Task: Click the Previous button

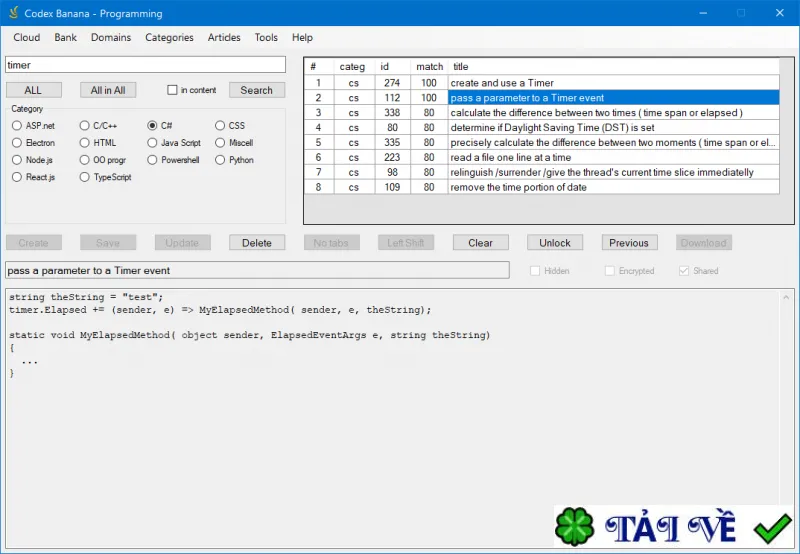Action: click(x=629, y=243)
